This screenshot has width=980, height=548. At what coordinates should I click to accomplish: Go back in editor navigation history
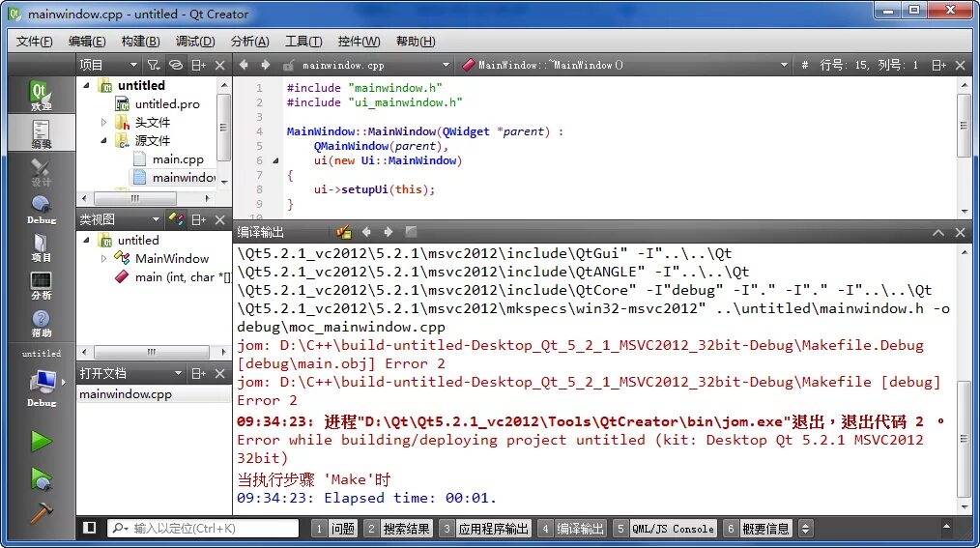point(244,65)
